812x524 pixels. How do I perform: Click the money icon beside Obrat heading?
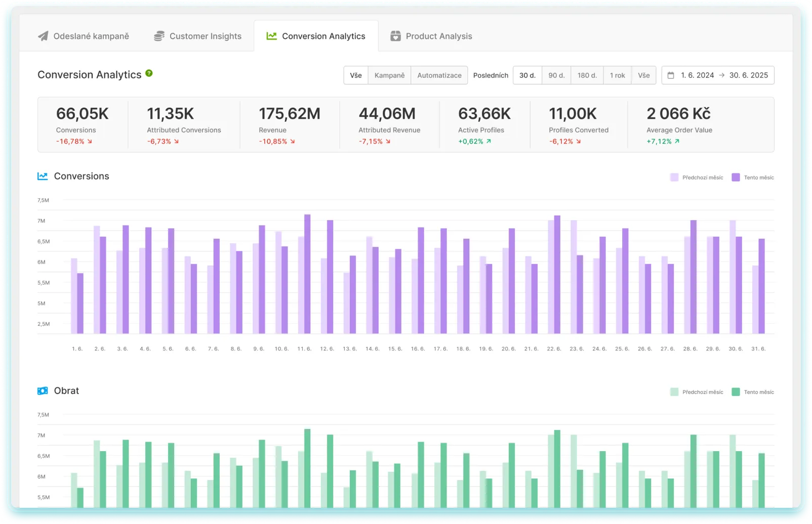[x=43, y=391]
